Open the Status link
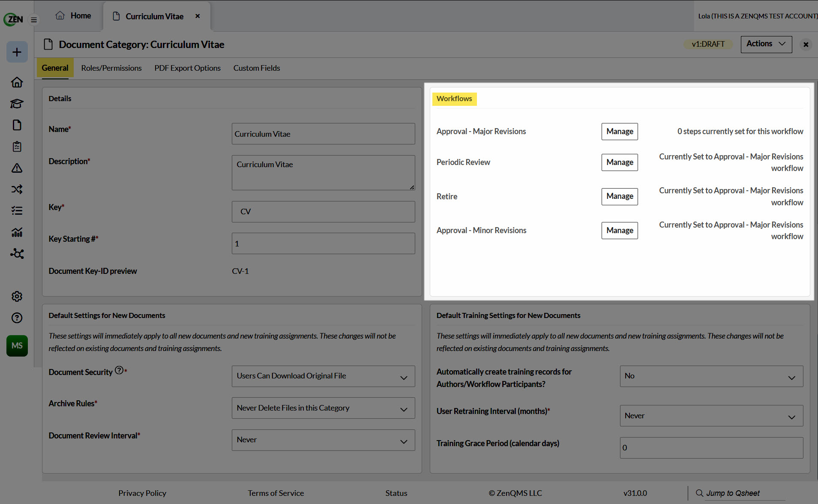 point(396,493)
